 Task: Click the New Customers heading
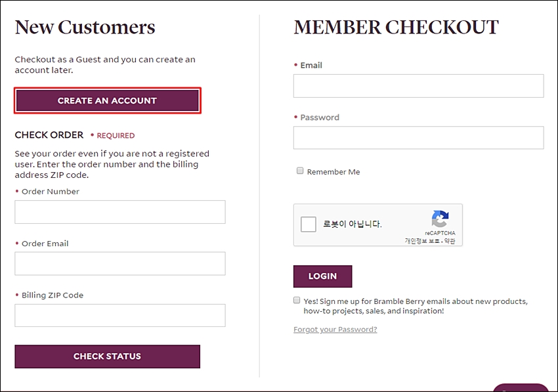pyautogui.click(x=85, y=27)
